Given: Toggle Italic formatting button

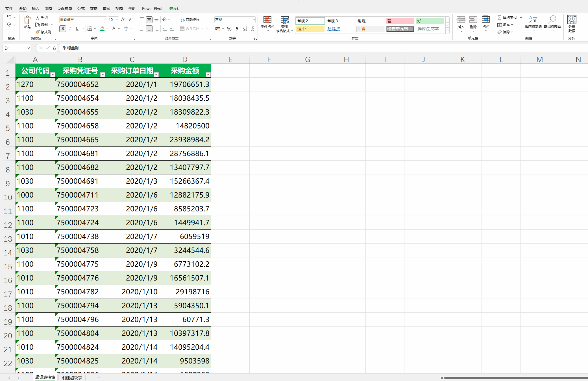Looking at the screenshot, I should [70, 29].
